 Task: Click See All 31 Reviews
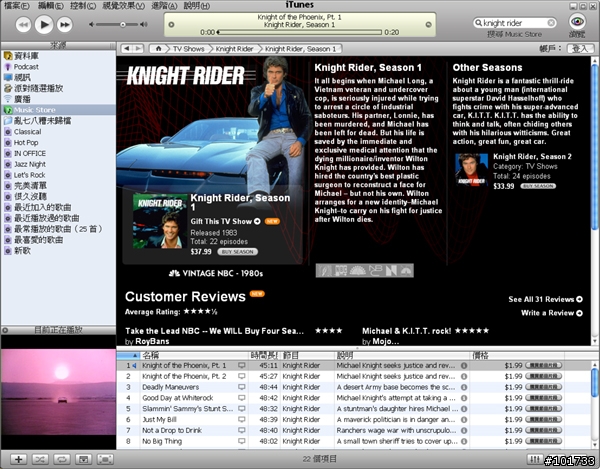(545, 299)
